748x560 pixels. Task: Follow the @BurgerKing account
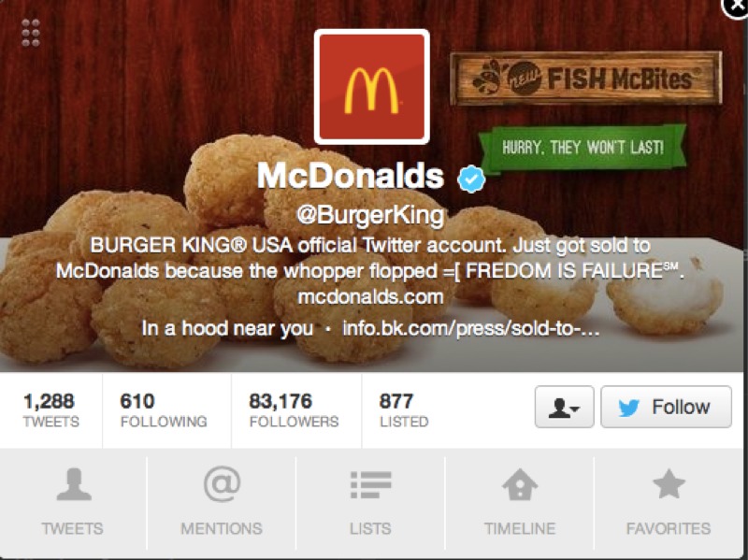tap(666, 407)
